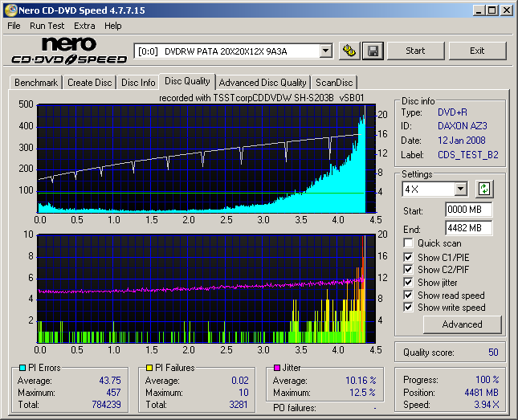Click the Nero app icon in title bar
This screenshot has width=518, height=420.
(10, 10)
